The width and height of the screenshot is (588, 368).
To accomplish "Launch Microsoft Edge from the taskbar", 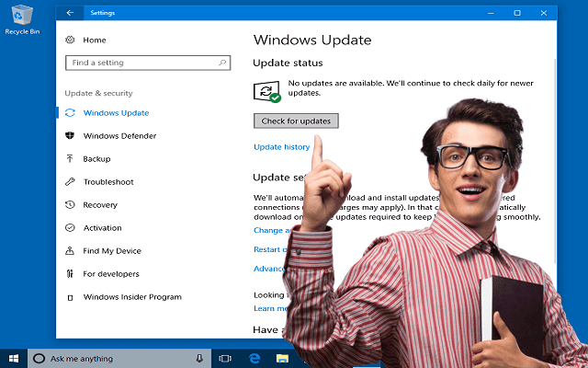I will click(x=254, y=359).
